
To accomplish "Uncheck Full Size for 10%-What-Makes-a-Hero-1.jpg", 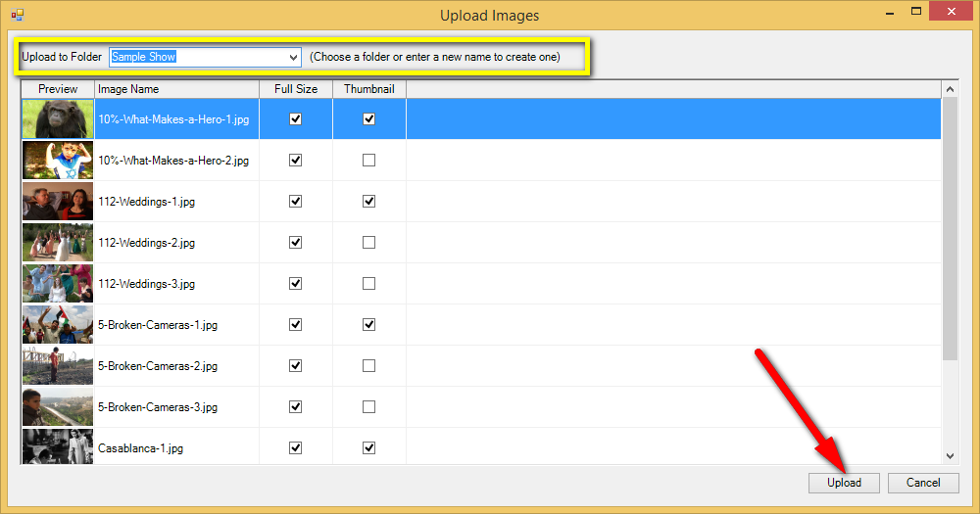I will click(296, 118).
